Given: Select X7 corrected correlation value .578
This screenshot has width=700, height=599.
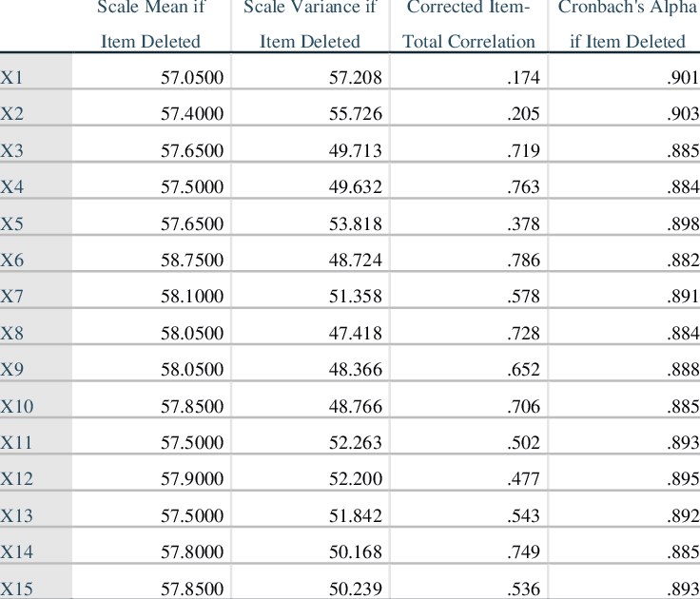Looking at the screenshot, I should pyautogui.click(x=523, y=297).
